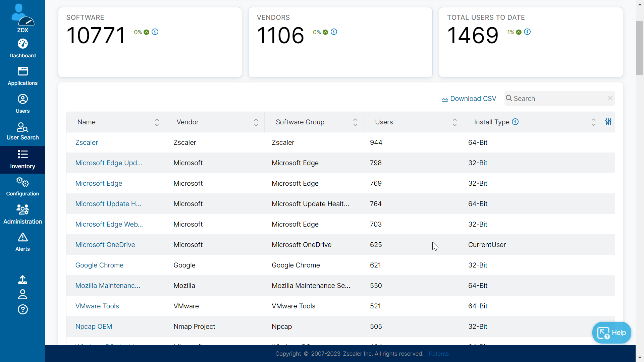Sort table by Users column arrows
Screen dimensions: 644x362
click(x=454, y=122)
